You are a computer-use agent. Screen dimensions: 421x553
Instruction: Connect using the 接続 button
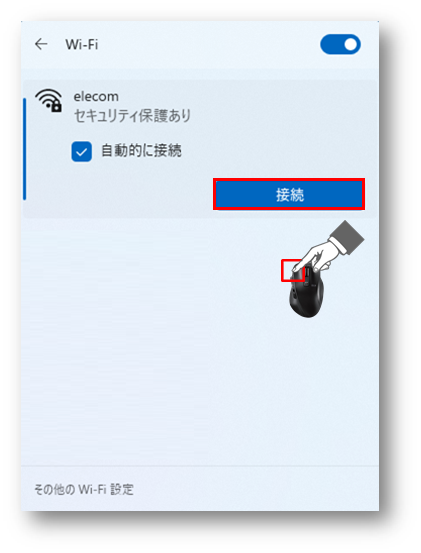(289, 194)
